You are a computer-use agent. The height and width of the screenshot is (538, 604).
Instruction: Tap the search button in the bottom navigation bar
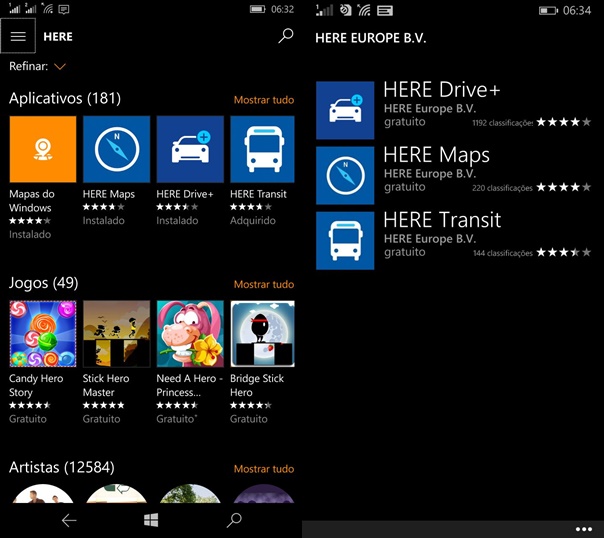(234, 520)
